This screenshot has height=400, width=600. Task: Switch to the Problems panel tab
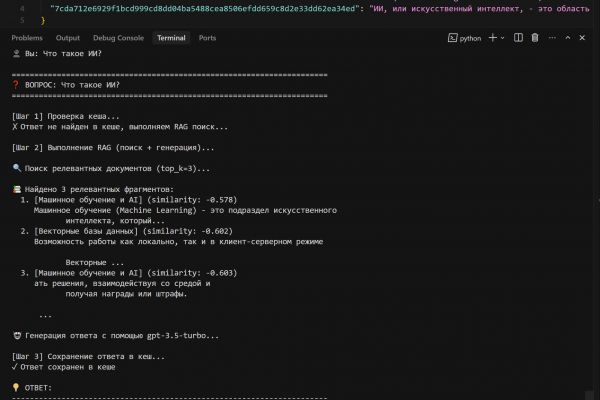click(x=27, y=38)
